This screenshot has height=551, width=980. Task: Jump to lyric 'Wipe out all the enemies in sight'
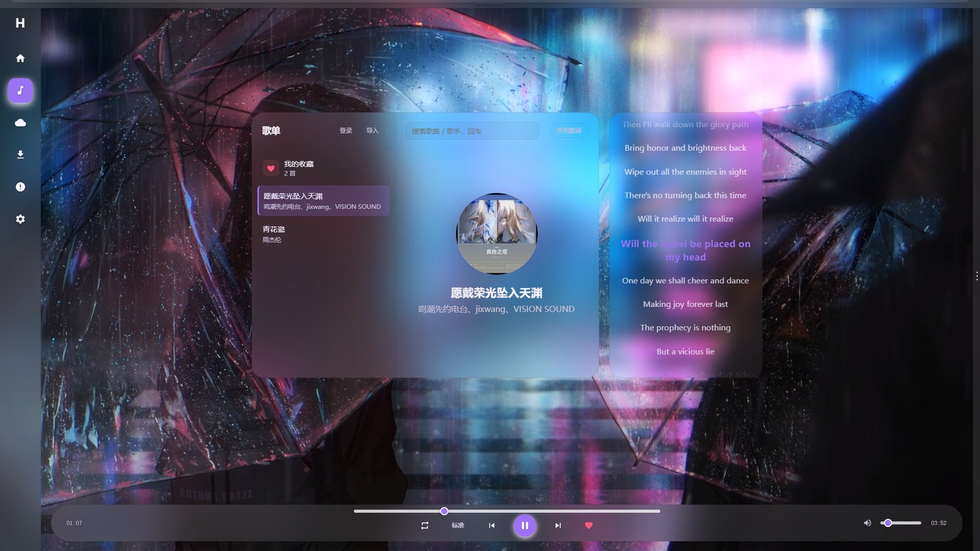[685, 172]
